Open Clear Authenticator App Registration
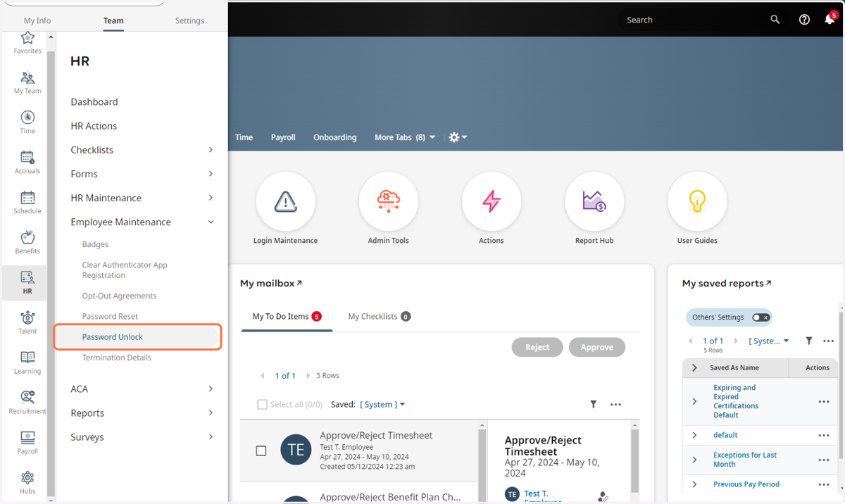This screenshot has width=845, height=504. tap(125, 270)
